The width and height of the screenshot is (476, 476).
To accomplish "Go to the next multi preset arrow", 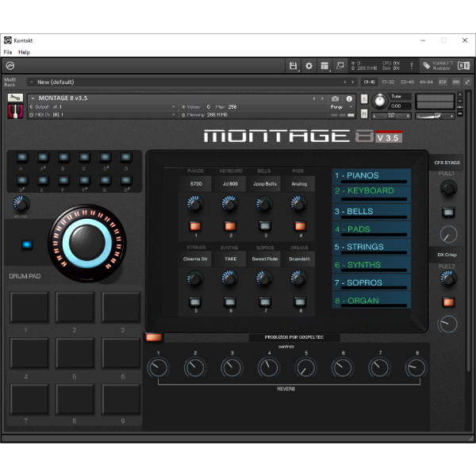I will point(352,82).
